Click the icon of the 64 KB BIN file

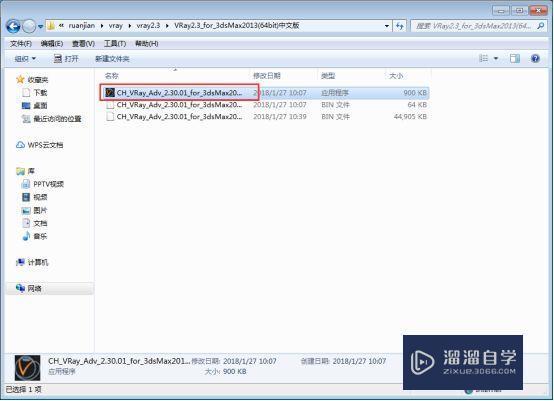110,105
